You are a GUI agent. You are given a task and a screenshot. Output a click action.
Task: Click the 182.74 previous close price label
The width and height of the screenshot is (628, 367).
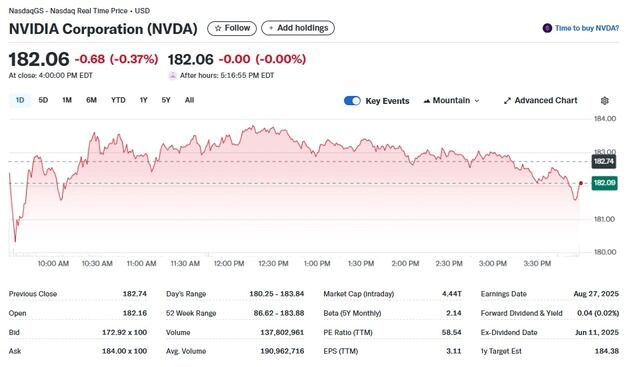tap(604, 161)
